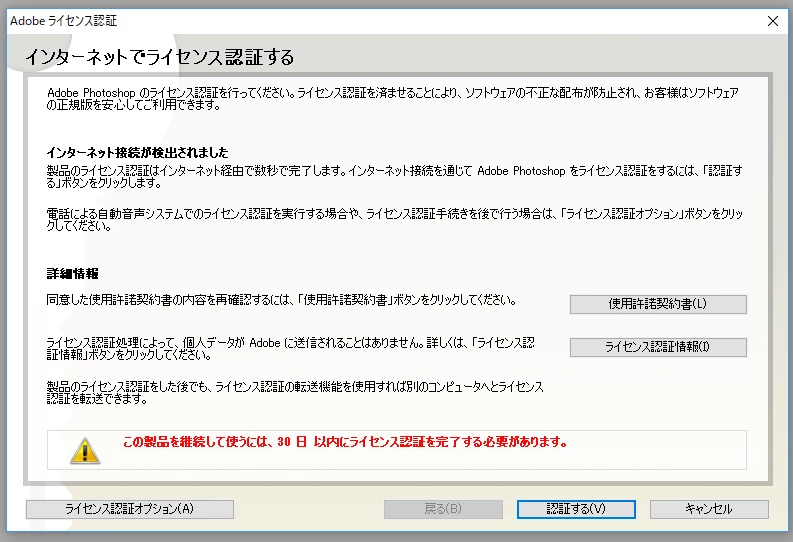Click the text about 個人データが Adobe に送信

point(290,349)
